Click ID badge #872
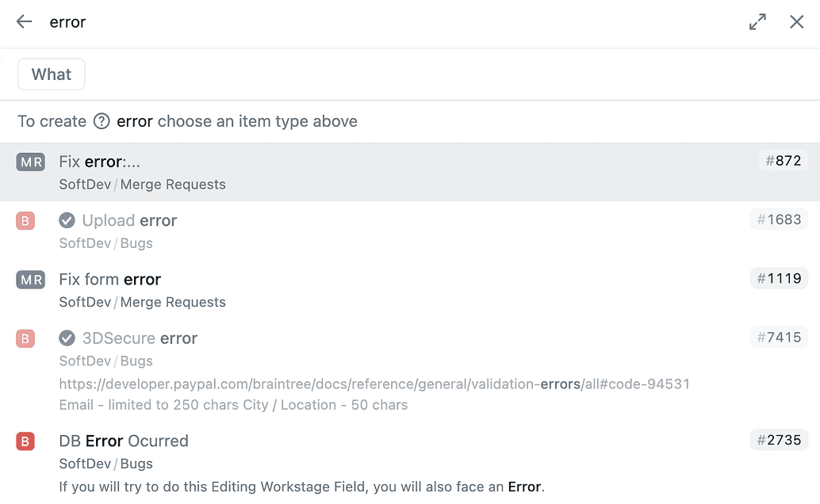The width and height of the screenshot is (820, 504). point(783,161)
